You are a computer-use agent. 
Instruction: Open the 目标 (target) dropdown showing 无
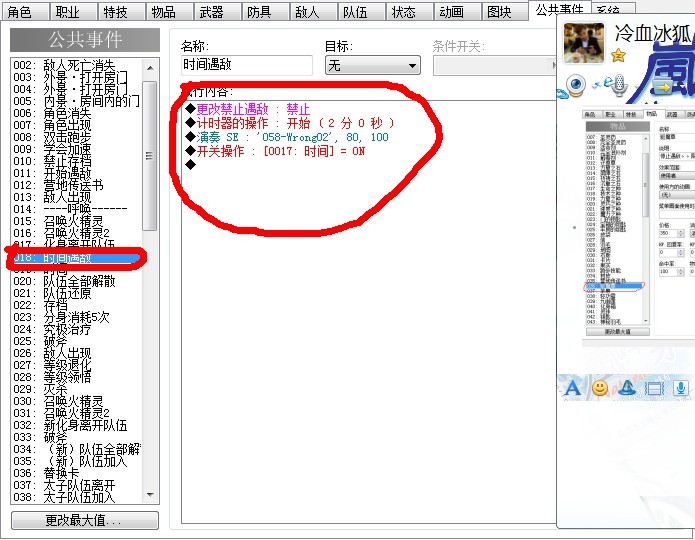coord(373,66)
